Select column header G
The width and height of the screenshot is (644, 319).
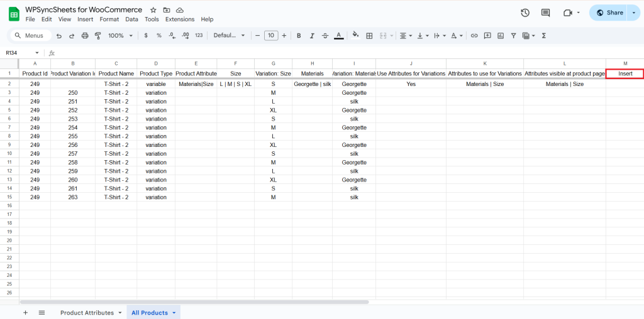pyautogui.click(x=273, y=63)
